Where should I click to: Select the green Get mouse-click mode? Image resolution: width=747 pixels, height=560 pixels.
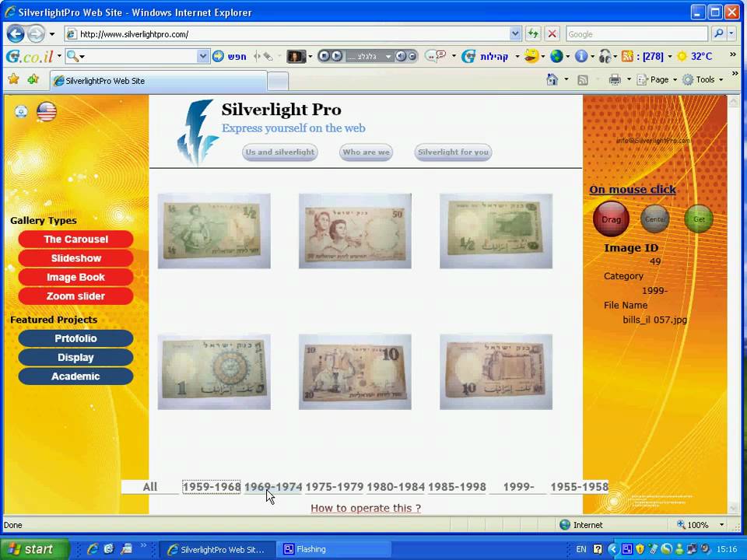click(699, 219)
